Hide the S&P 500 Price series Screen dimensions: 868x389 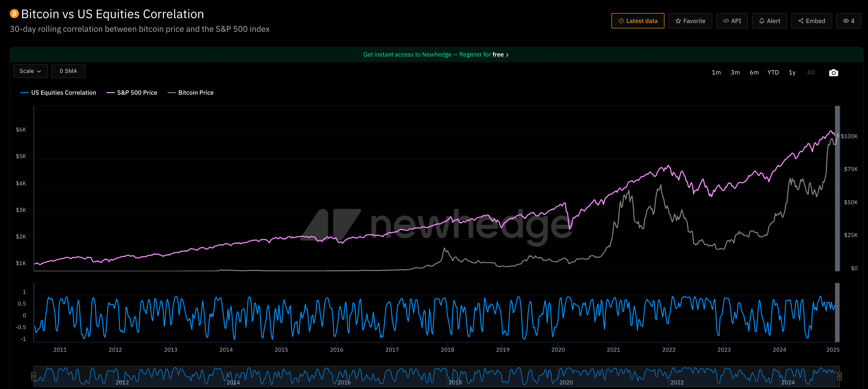tap(132, 93)
